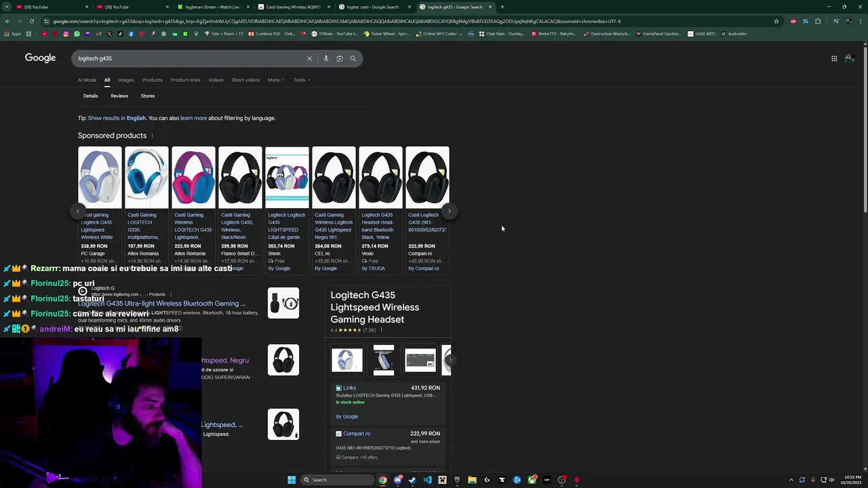Screen dimensions: 868x488
Task: Expand the More search filters menu
Action: coord(276,80)
